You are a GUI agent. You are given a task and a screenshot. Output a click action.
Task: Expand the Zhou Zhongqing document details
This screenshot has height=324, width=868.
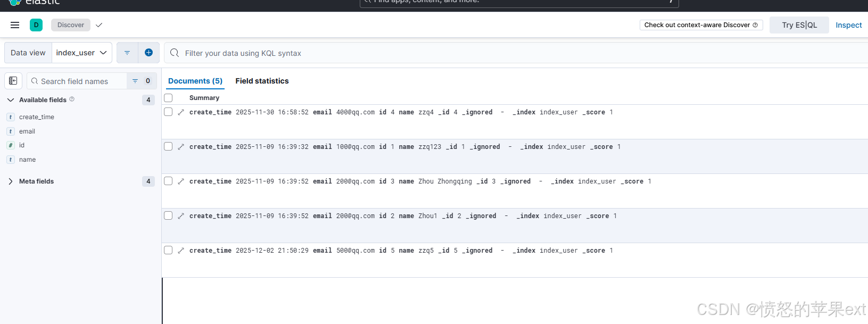point(181,181)
